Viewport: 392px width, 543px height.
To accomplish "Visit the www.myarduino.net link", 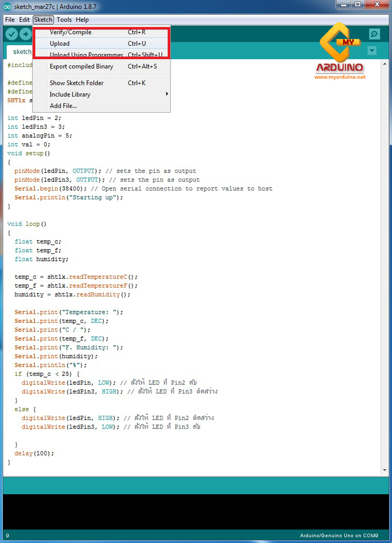I will pos(340,77).
